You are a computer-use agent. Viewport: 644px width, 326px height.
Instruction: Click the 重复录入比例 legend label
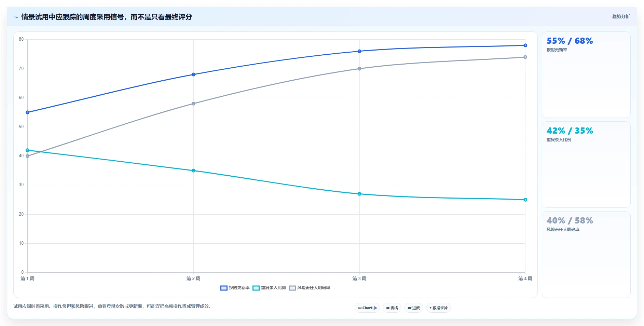pos(273,288)
